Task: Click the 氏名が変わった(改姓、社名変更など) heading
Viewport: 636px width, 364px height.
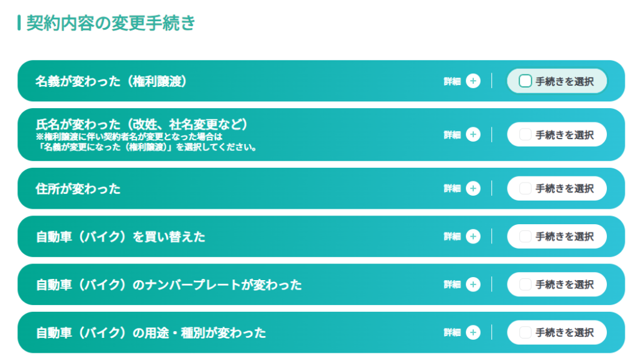Action: (142, 124)
